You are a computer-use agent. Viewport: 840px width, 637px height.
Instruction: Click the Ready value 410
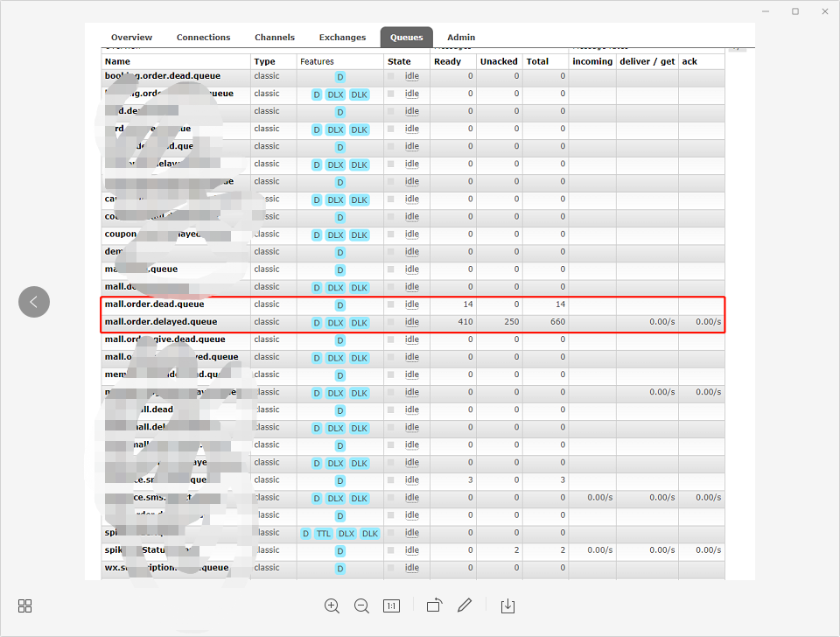[465, 322]
